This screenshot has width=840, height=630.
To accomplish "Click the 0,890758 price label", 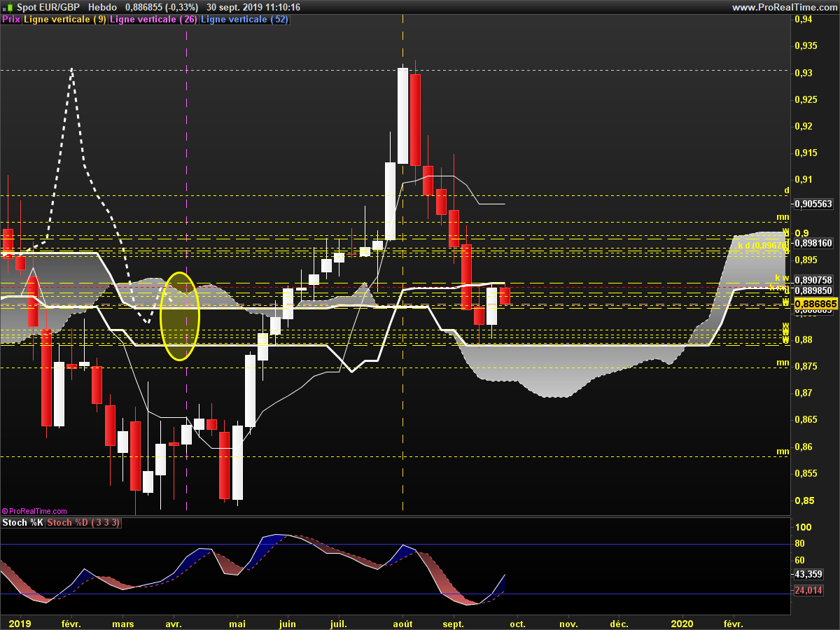I will pos(813,281).
